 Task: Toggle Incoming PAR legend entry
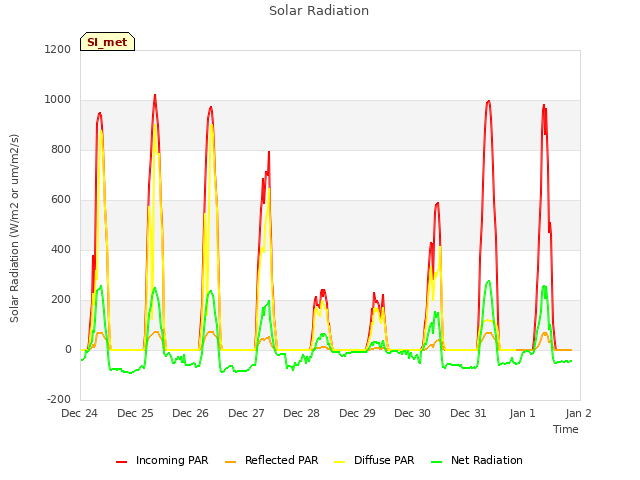click(x=162, y=460)
